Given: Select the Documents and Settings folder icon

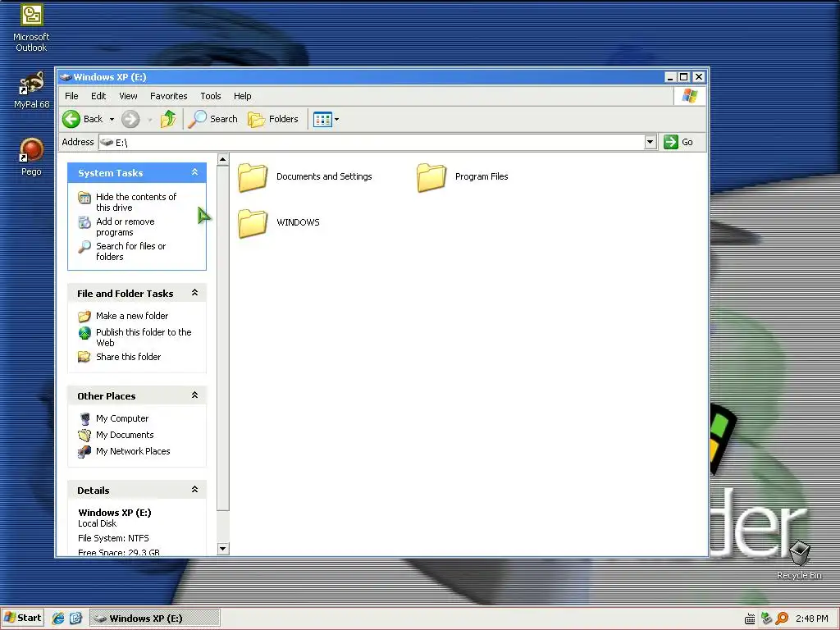Looking at the screenshot, I should click(253, 177).
